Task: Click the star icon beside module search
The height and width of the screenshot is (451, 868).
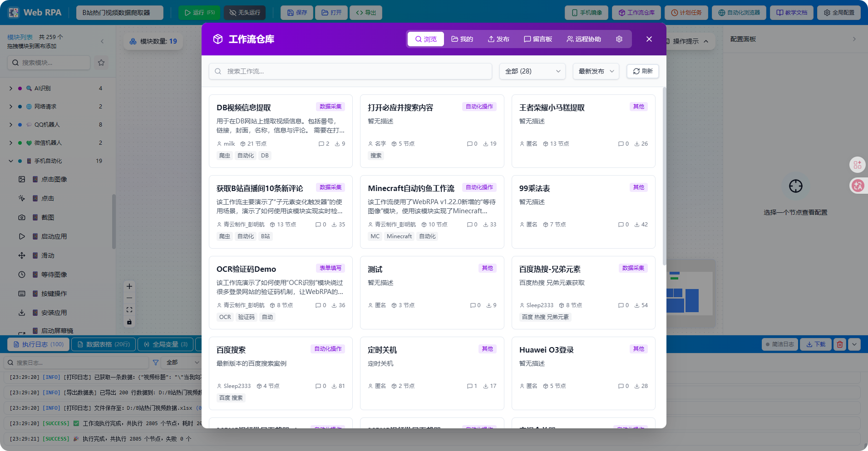Action: point(101,63)
